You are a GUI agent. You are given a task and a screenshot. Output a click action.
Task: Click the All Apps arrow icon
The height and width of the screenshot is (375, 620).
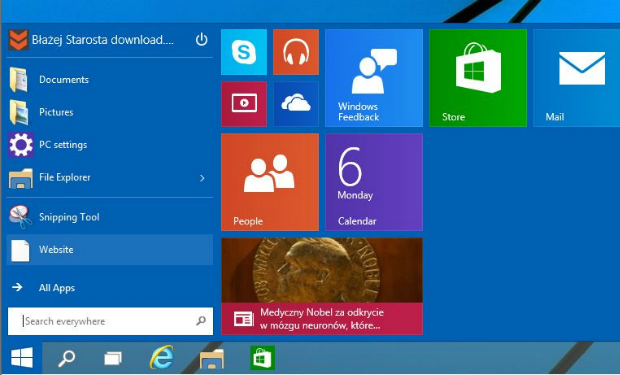pos(17,287)
